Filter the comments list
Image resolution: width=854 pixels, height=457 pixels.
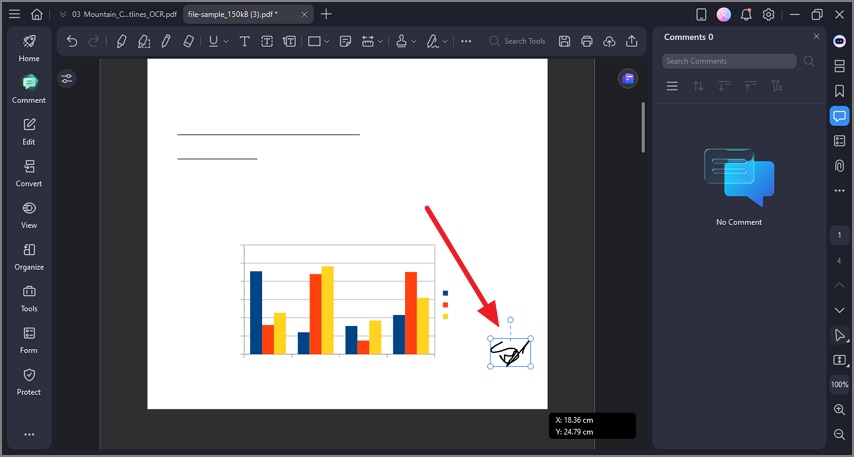pyautogui.click(x=777, y=86)
